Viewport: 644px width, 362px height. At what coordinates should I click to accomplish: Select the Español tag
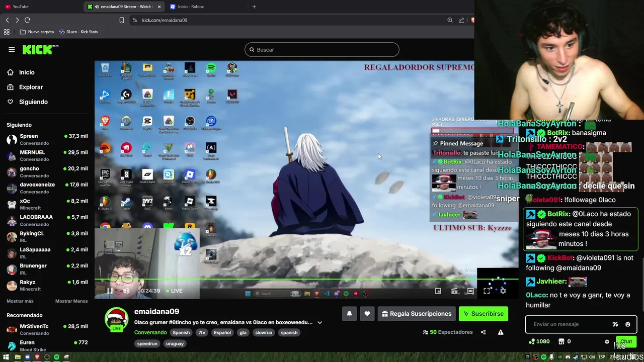click(x=222, y=332)
